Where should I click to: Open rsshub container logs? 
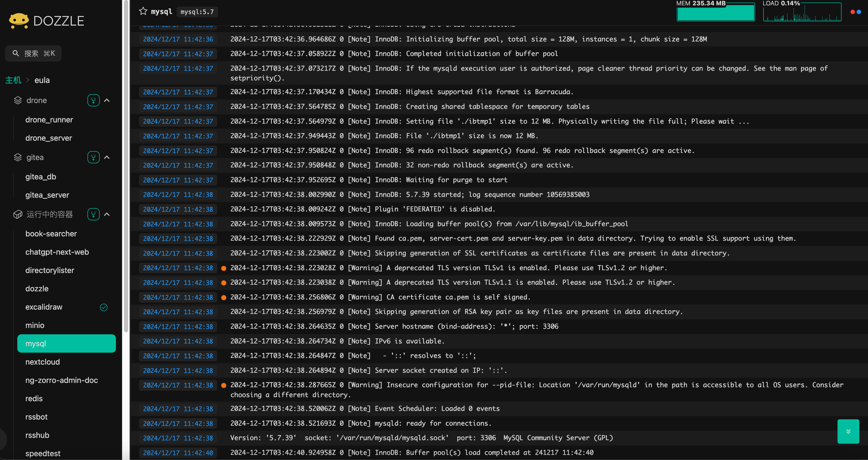[x=37, y=435]
